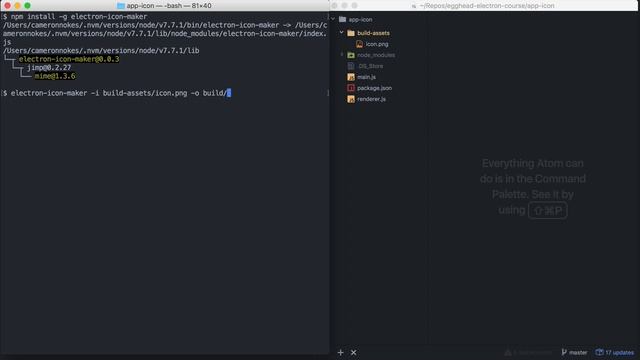
Task: Click the package updates icon
Action: [599, 352]
